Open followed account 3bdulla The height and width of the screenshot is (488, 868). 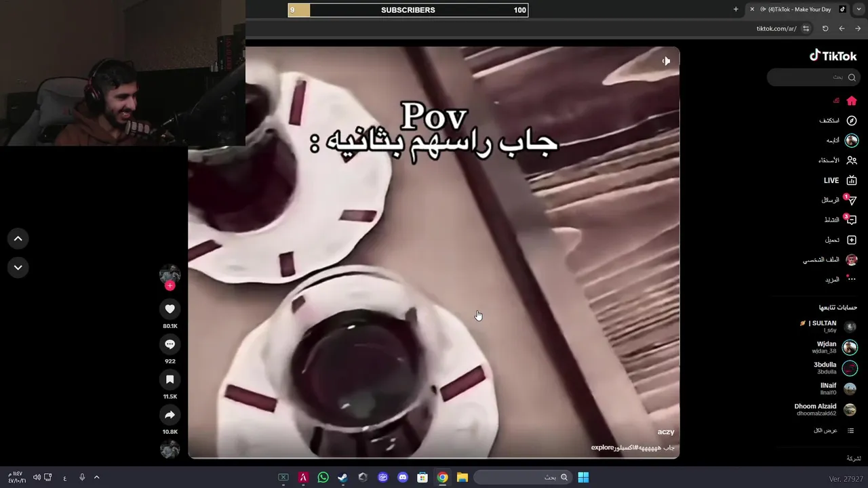coord(835,368)
